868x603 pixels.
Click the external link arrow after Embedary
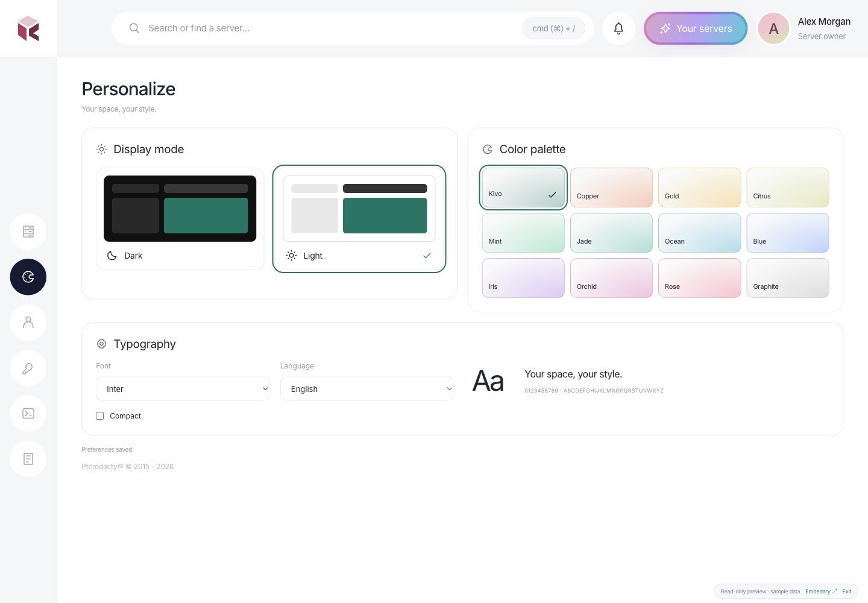834,592
